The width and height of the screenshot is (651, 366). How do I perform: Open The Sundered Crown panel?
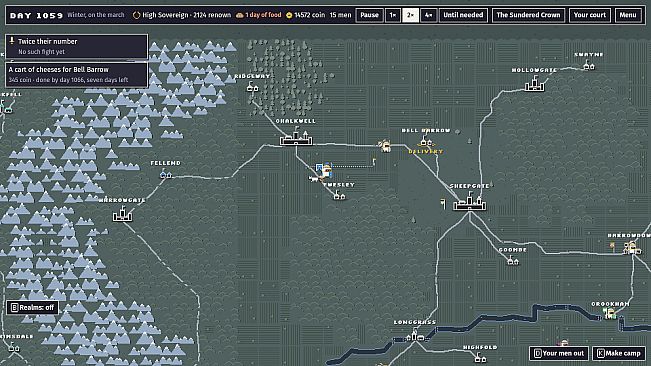click(528, 15)
